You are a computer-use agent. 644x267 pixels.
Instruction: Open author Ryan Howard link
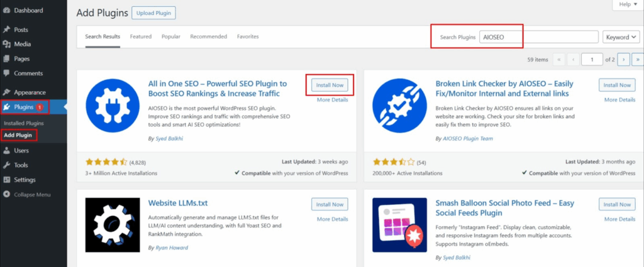pyautogui.click(x=172, y=248)
